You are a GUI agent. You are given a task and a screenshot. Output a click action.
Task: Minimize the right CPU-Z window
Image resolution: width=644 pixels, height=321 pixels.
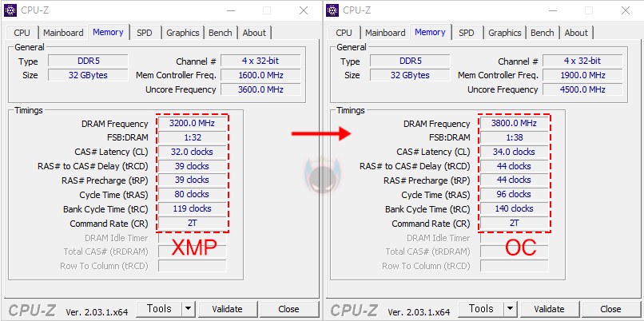click(552, 10)
